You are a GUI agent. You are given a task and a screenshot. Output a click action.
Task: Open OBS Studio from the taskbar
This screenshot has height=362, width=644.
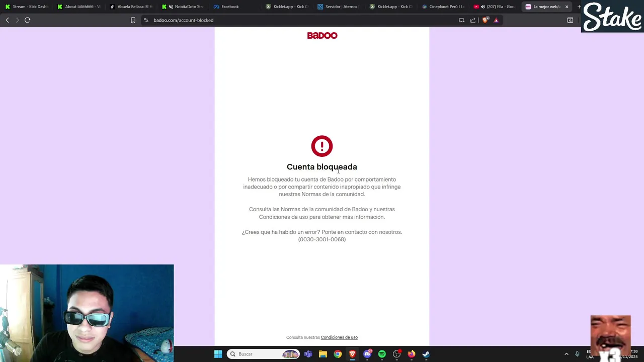pyautogui.click(x=397, y=354)
